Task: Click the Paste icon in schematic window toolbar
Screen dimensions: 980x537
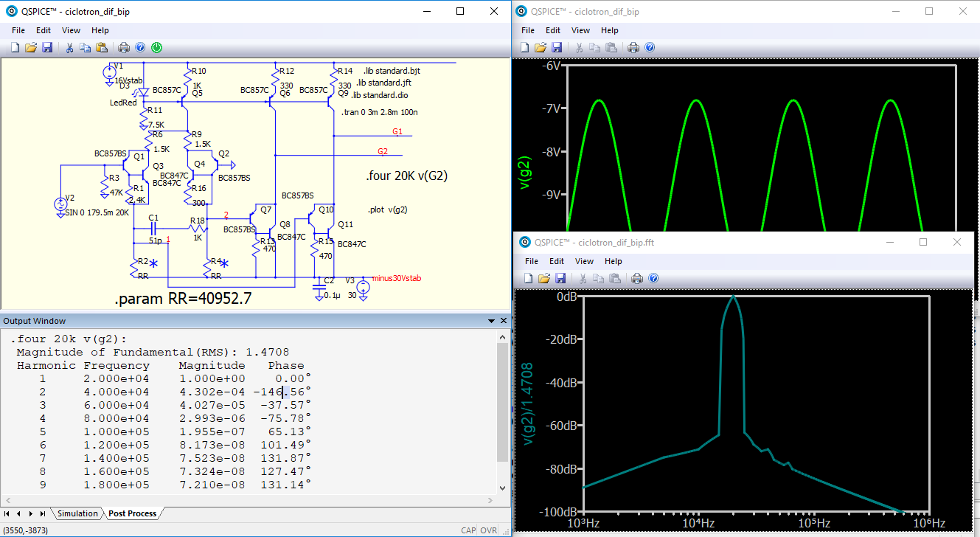Action: 102,48
